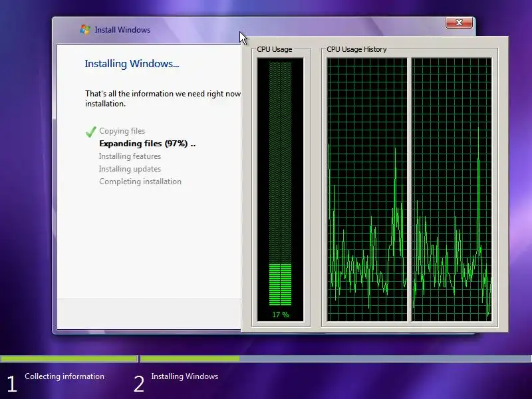Select the 'Completing installation' step

click(140, 181)
